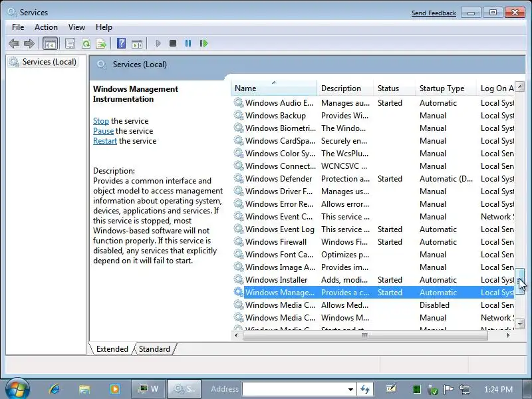Click the taskbar Address input field
This screenshot has width=532, height=399.
coord(295,389)
